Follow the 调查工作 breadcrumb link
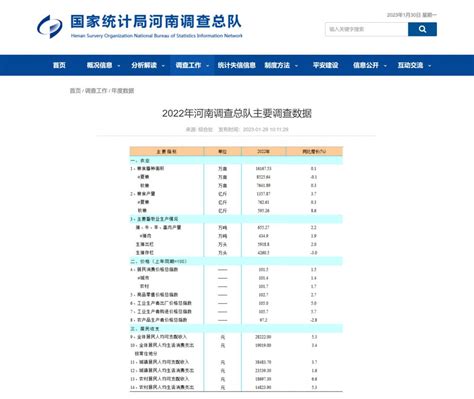The image size is (474, 399). click(x=96, y=91)
